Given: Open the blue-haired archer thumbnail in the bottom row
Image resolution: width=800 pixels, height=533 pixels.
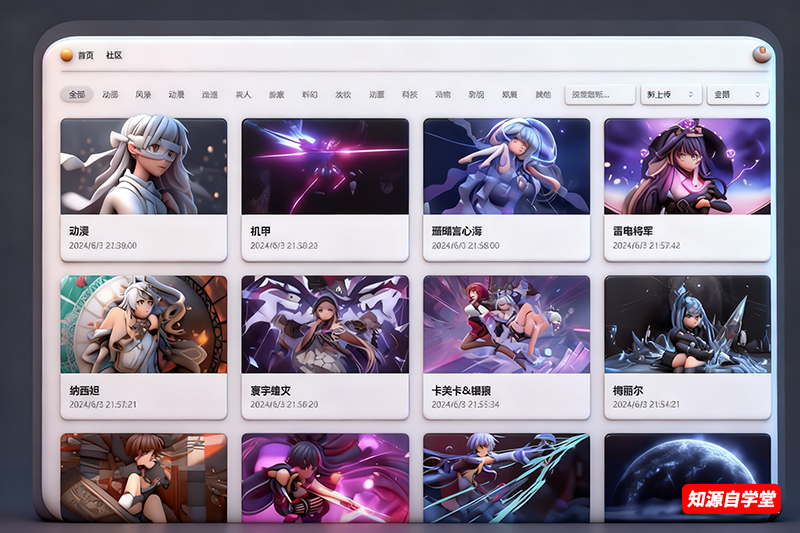Looking at the screenshot, I should pyautogui.click(x=507, y=478).
